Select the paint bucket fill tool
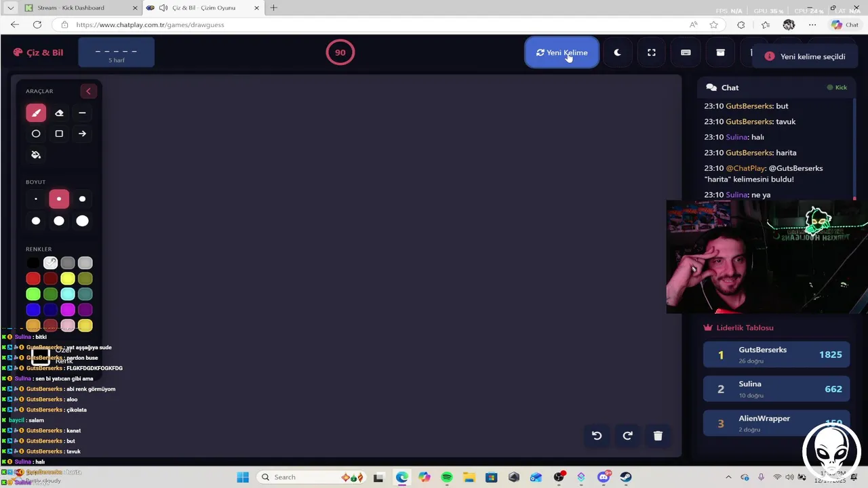Screen dimensions: 868x488 [x=36, y=155]
